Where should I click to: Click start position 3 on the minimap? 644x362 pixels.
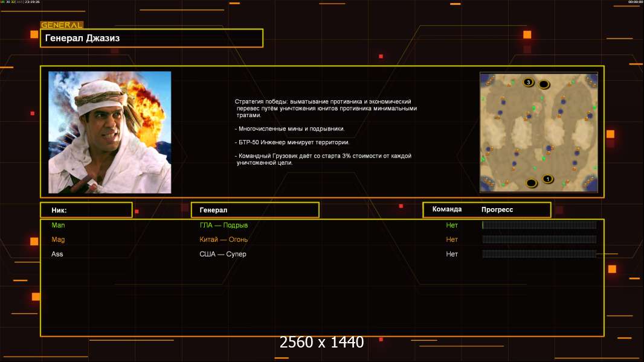pyautogui.click(x=528, y=82)
